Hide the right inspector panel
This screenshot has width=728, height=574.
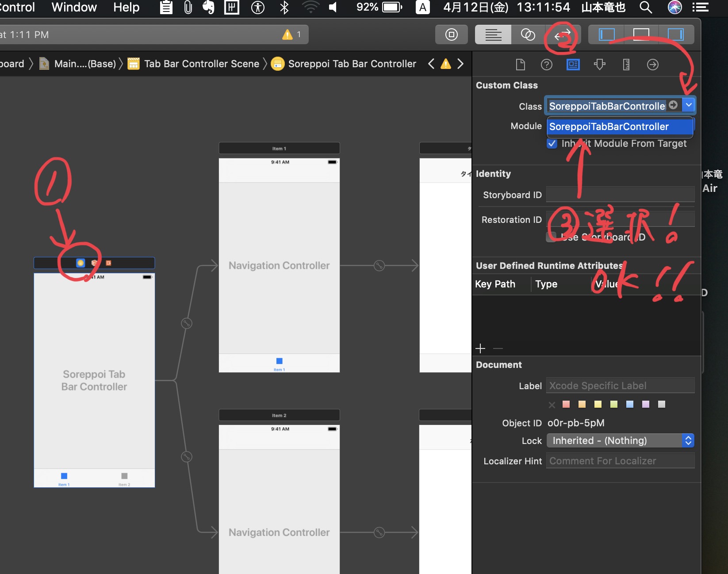tap(675, 34)
